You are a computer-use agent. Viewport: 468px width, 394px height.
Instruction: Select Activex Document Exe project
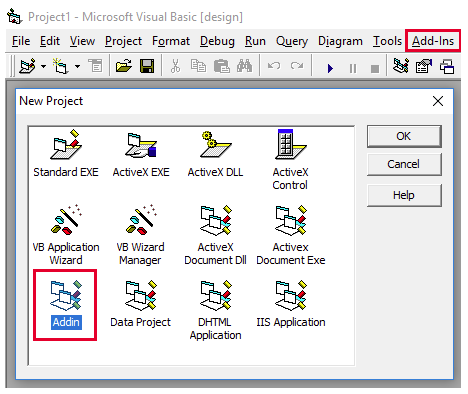tap(290, 220)
